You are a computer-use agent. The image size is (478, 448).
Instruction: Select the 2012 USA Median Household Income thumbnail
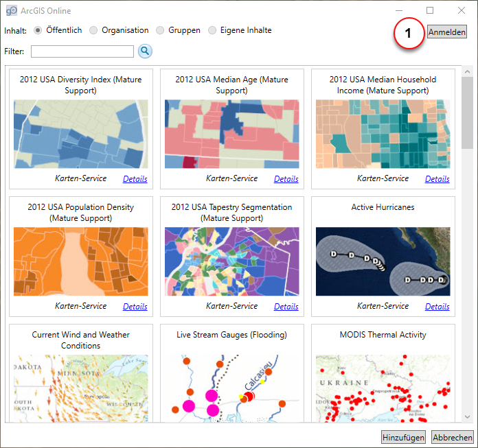coord(383,134)
